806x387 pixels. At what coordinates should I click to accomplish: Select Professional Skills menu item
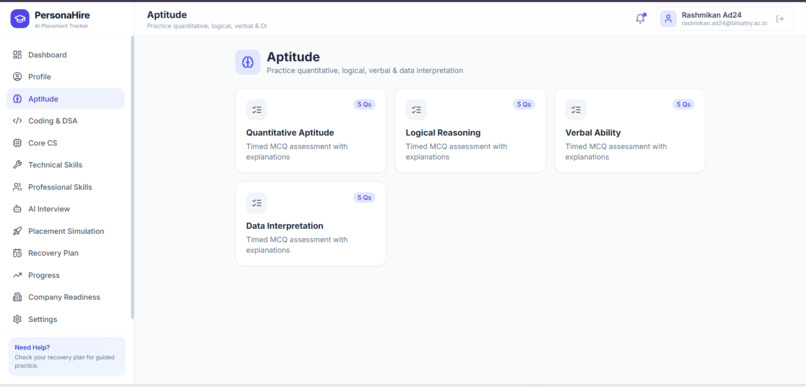(x=65, y=187)
